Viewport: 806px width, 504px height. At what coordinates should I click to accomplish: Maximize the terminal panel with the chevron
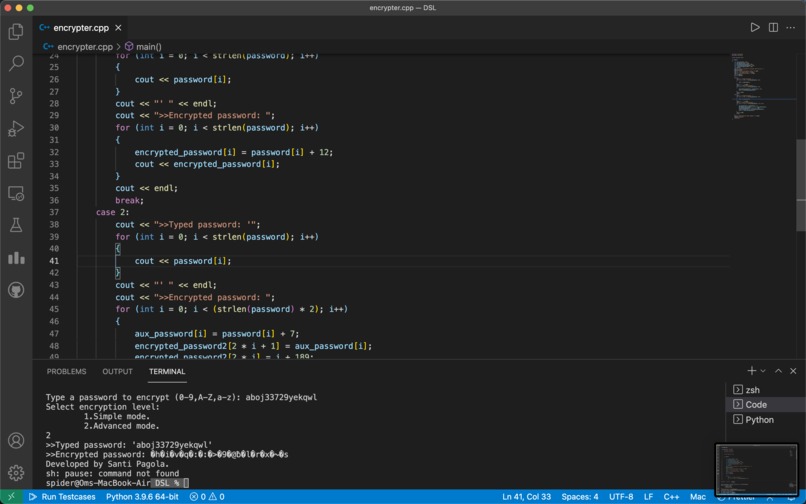coord(778,371)
